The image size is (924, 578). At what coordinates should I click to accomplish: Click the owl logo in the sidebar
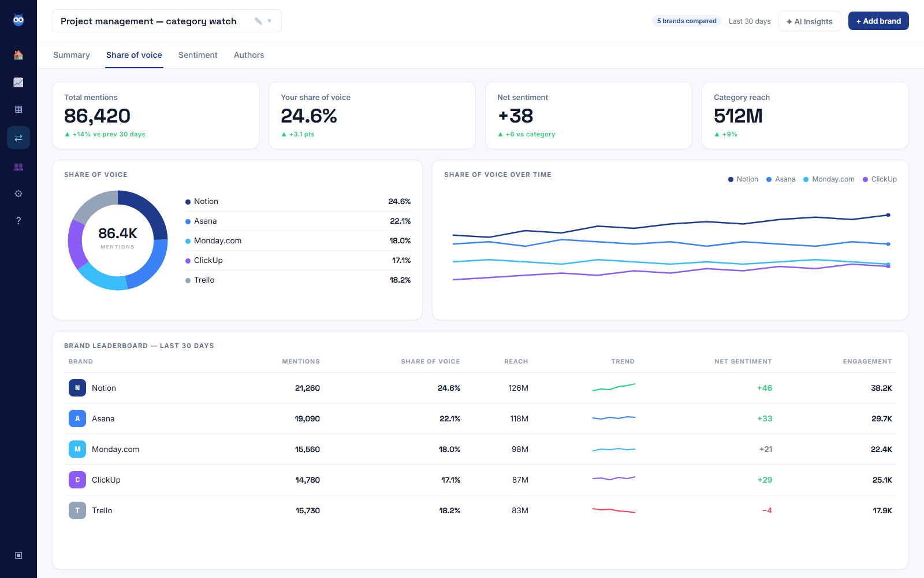(18, 20)
